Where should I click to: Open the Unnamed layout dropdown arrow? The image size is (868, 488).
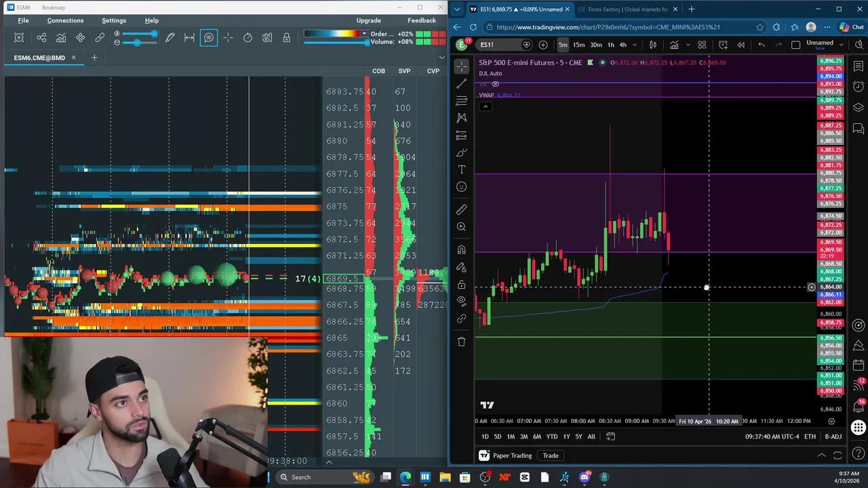pos(842,44)
